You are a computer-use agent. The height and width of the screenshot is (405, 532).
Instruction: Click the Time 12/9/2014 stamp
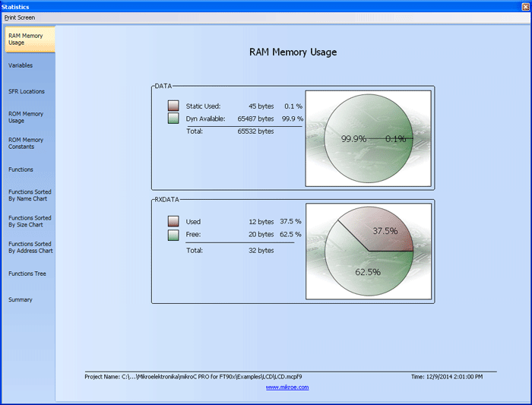[447, 377]
